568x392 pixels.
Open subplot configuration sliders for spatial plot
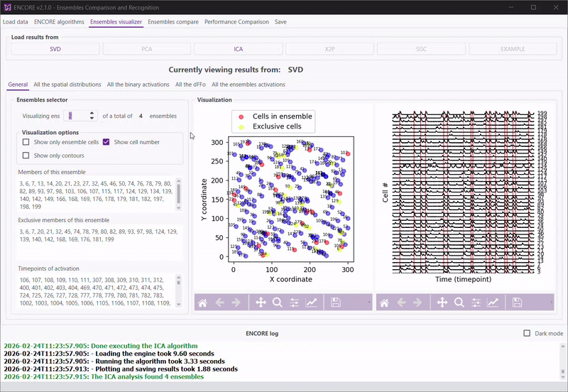295,303
